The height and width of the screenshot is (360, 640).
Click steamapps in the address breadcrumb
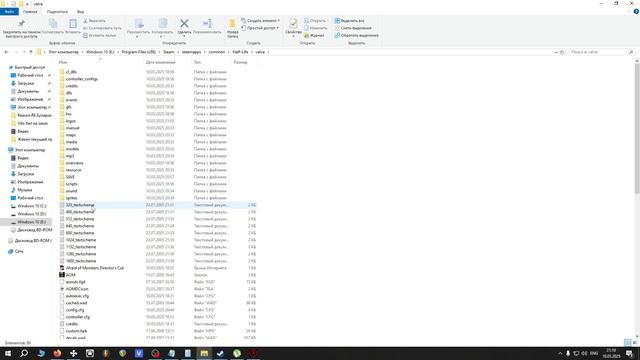(x=191, y=52)
